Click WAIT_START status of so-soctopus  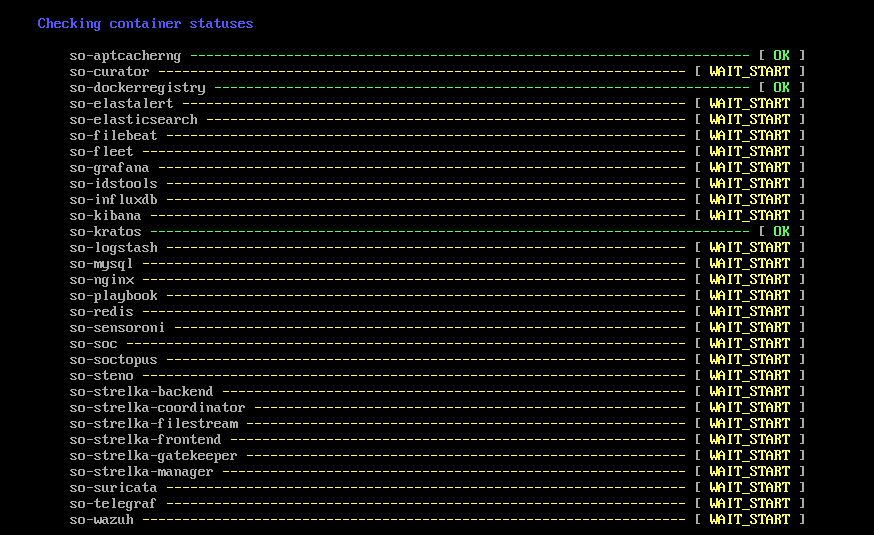(x=749, y=360)
